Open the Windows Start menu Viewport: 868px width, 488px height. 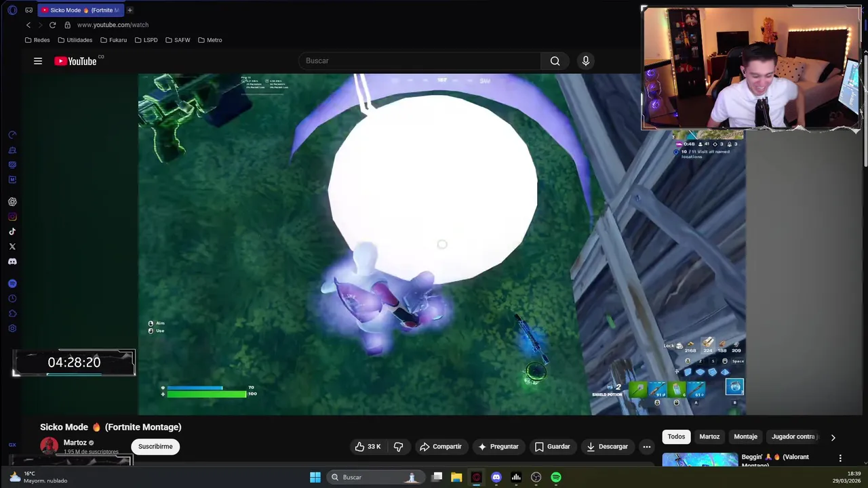[315, 477]
